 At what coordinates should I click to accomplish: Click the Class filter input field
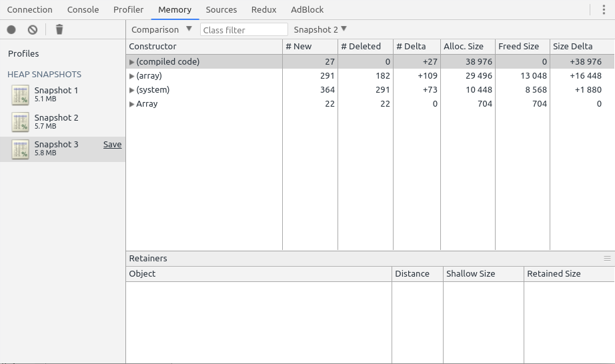pyautogui.click(x=243, y=30)
